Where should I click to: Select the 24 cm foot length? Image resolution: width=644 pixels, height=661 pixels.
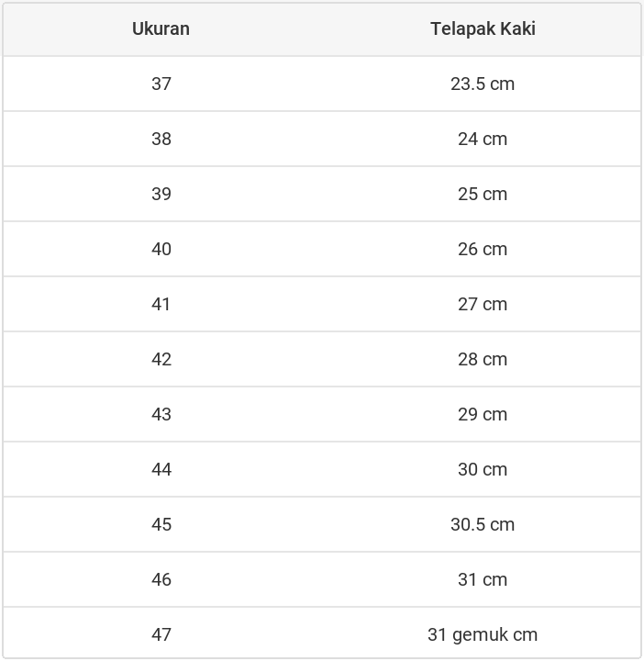coord(483,139)
